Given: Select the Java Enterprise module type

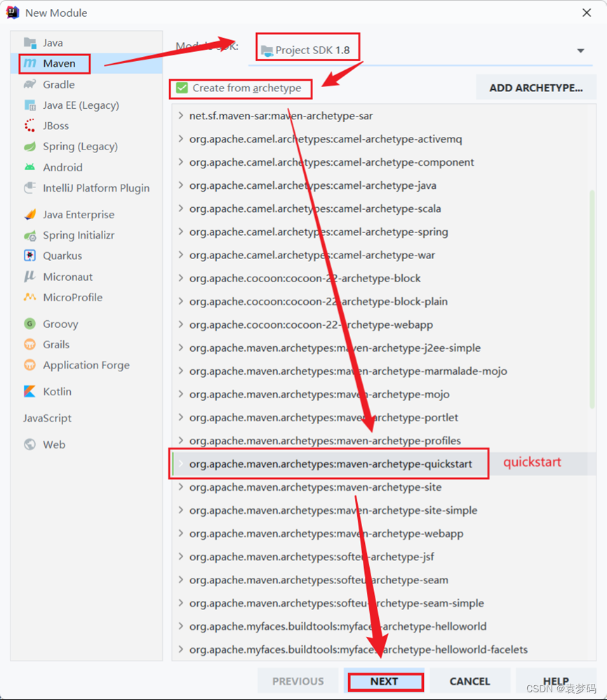Looking at the screenshot, I should 86,215.
